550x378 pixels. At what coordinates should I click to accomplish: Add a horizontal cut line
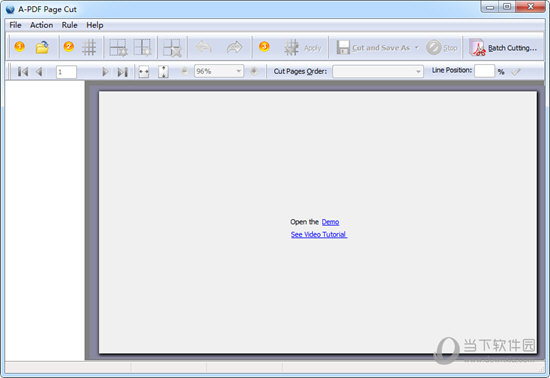pos(118,47)
